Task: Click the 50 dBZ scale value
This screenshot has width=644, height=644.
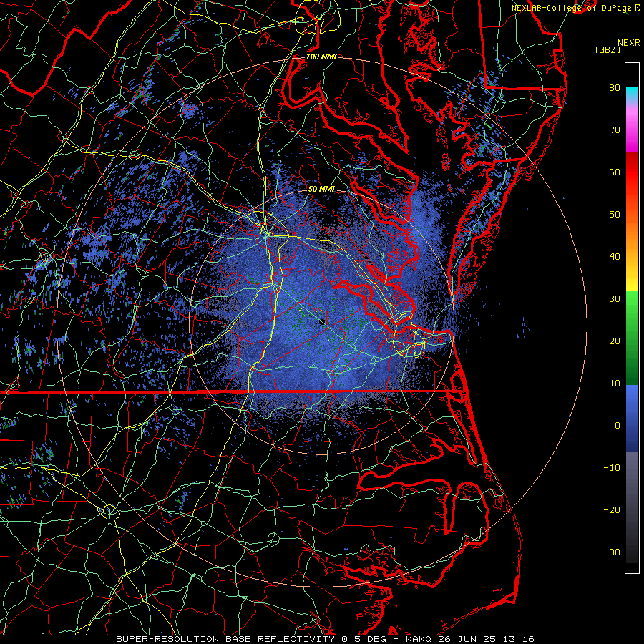Action: tap(615, 215)
